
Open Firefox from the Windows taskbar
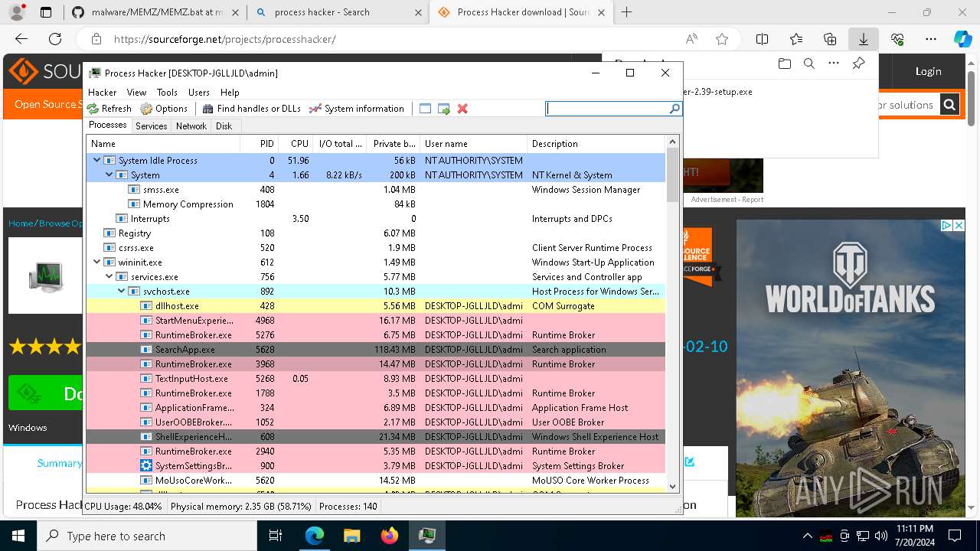click(390, 536)
